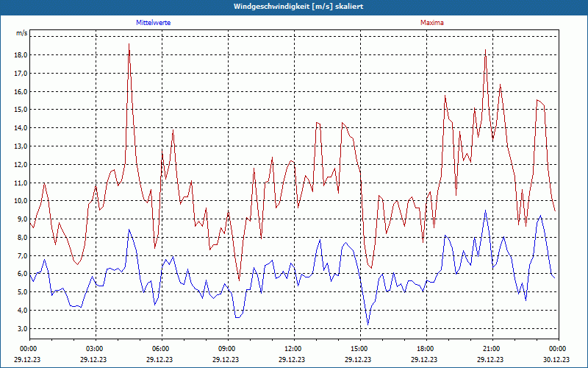Screen dimensions: 588x368
Task: Click the 03:00 time axis label
Action: tap(96, 349)
